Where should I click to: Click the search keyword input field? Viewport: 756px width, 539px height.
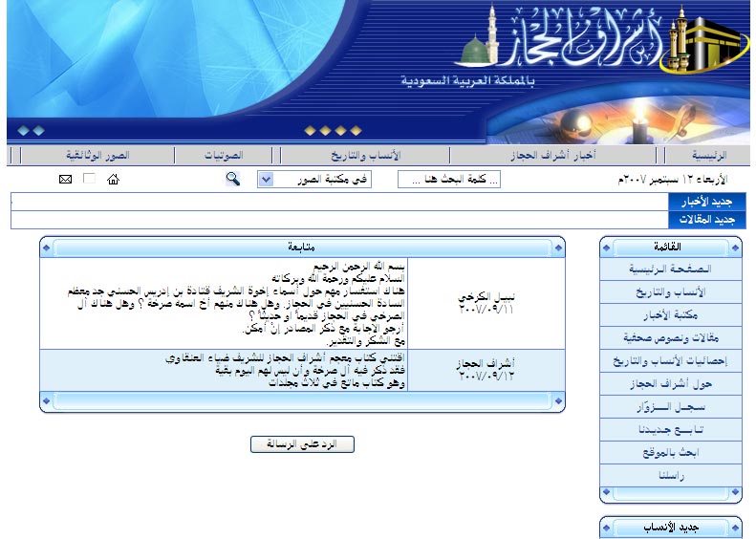click(449, 180)
